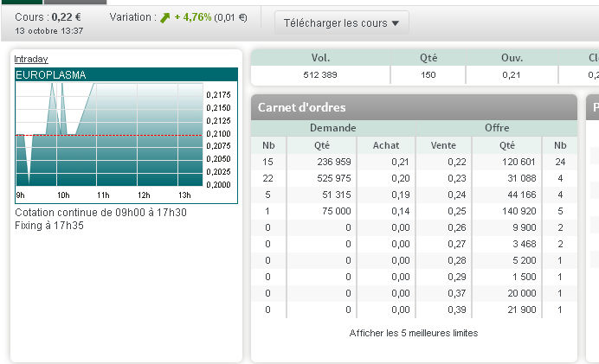Click demand quantity 51 315
Screen dimensions: 599x364
click(x=336, y=195)
